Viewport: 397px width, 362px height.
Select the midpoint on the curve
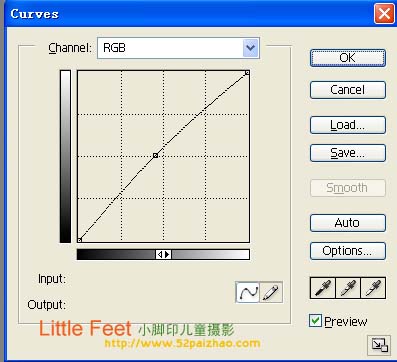coord(155,155)
